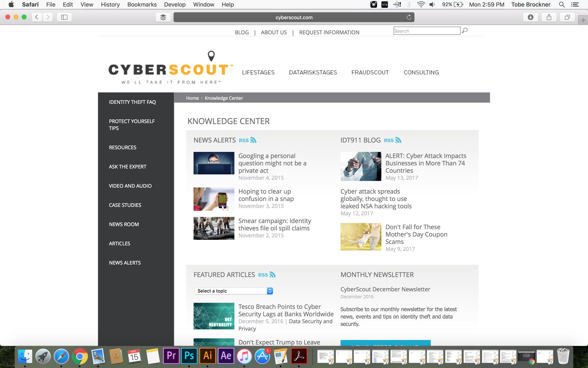Open CyberScout December Newsletter link

[x=385, y=289]
